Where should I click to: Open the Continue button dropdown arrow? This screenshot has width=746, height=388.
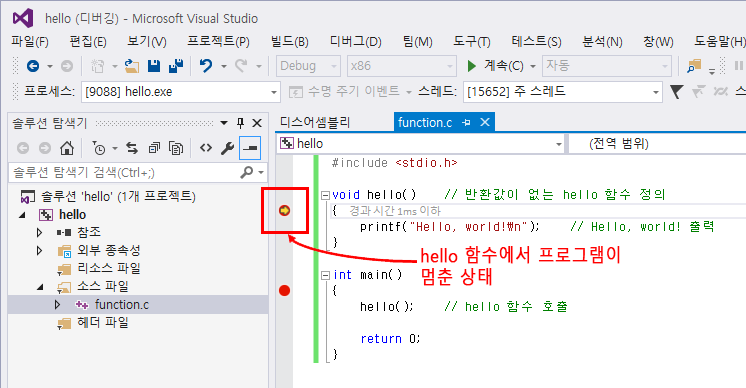pos(533,67)
